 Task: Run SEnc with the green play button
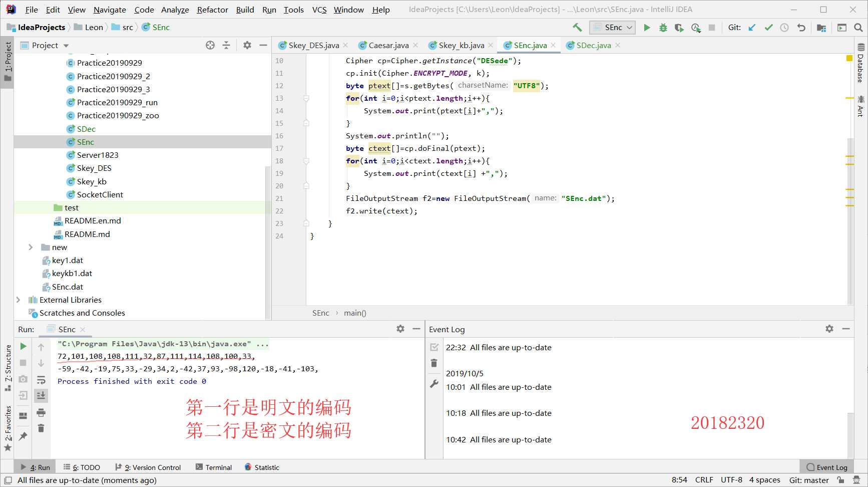pyautogui.click(x=647, y=28)
